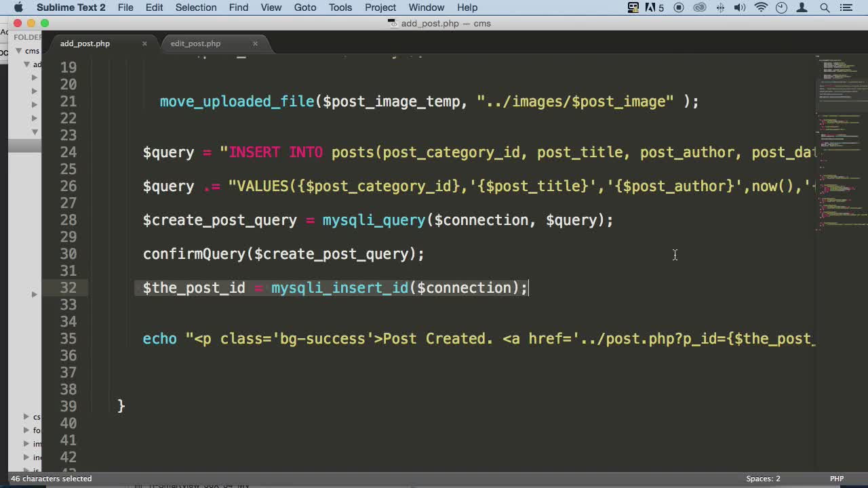Collapse the 'ad' subfolder under cms
This screenshot has height=488, width=868.
[27, 64]
